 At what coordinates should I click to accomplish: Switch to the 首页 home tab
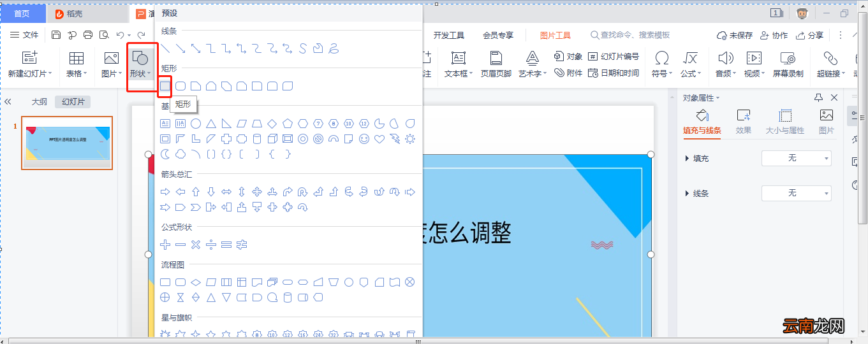[x=22, y=13]
